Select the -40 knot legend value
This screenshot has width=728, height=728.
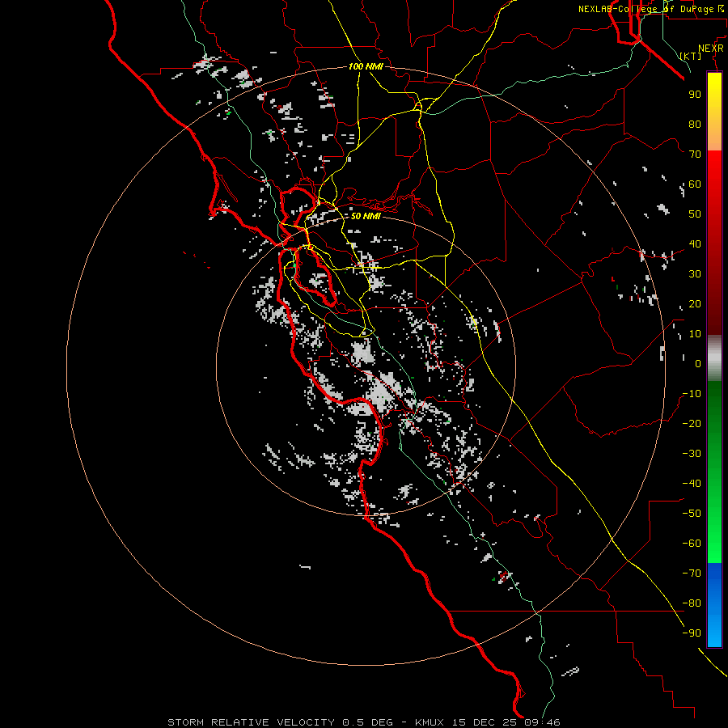click(x=692, y=484)
